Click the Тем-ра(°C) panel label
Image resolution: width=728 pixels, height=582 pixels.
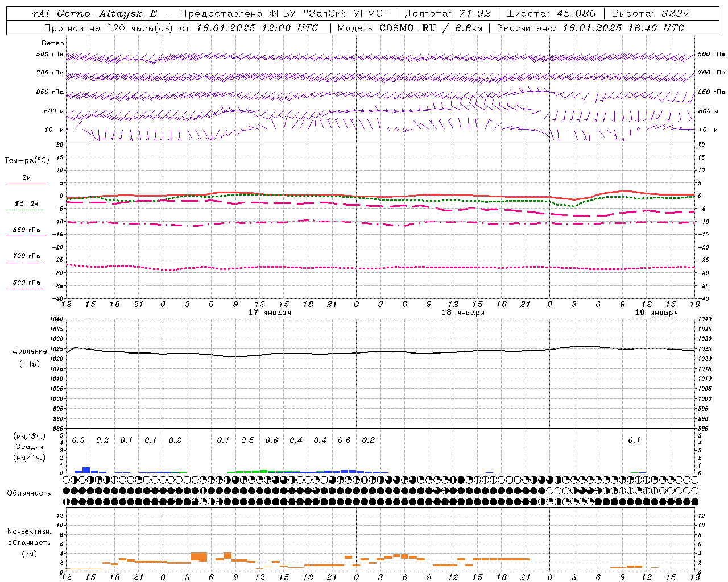tap(27, 161)
